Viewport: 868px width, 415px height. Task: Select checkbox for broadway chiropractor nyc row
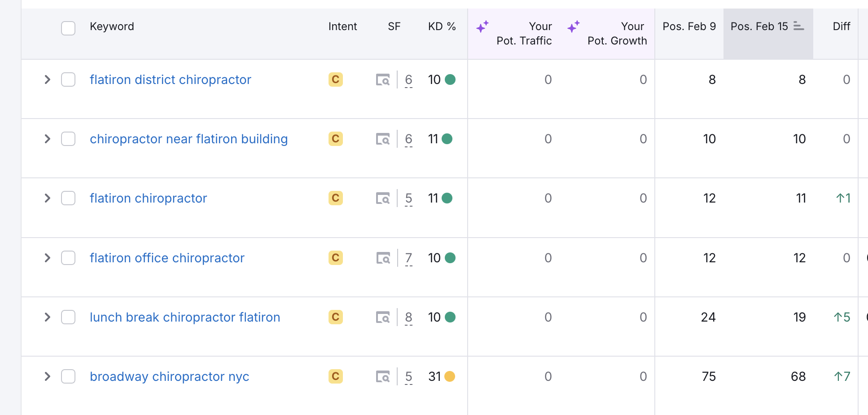tap(68, 376)
